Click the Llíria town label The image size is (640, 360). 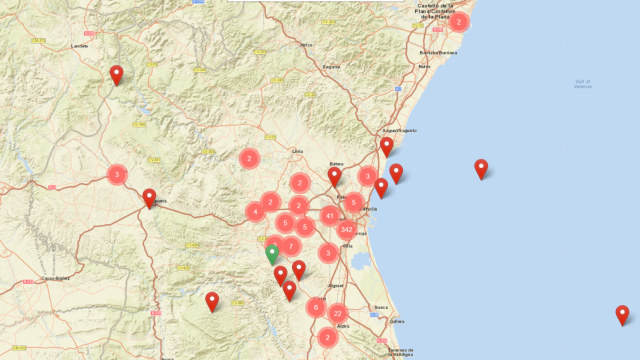tap(298, 151)
